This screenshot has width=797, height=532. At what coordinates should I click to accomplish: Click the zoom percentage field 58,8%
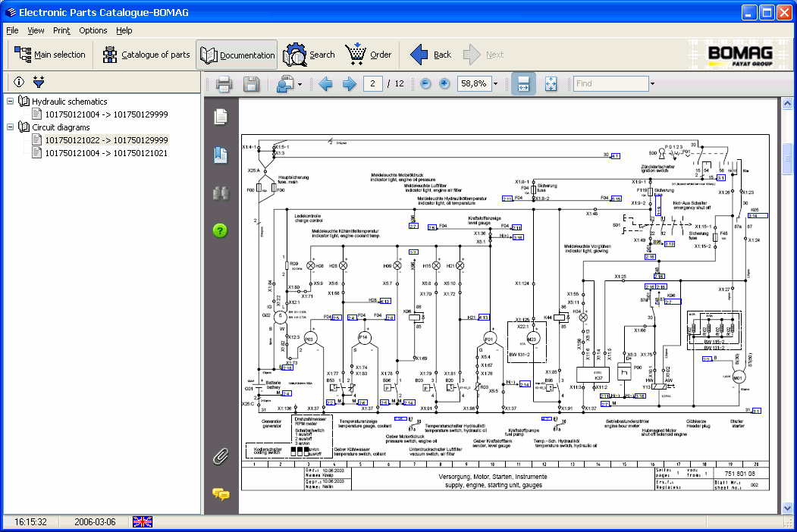coord(474,84)
